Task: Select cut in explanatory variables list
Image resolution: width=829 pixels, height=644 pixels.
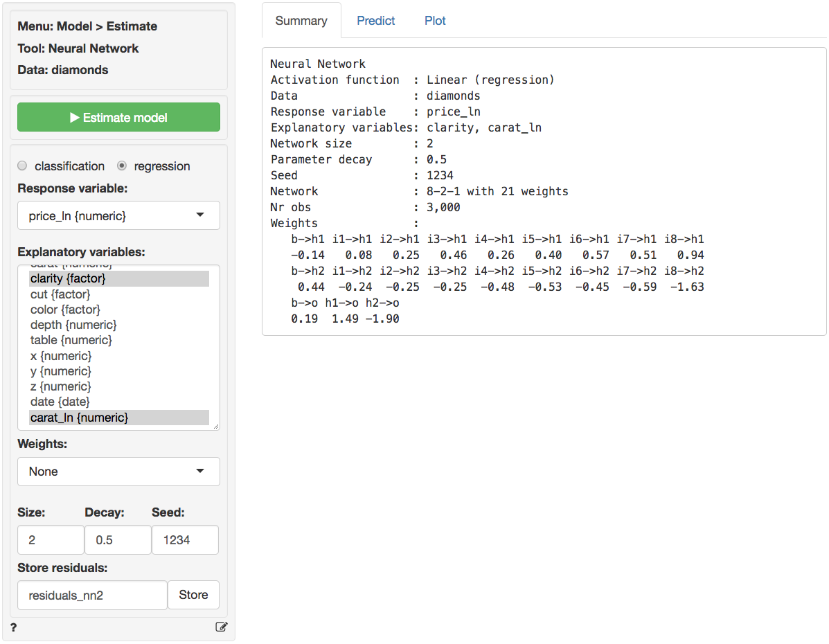Action: pyautogui.click(x=60, y=294)
